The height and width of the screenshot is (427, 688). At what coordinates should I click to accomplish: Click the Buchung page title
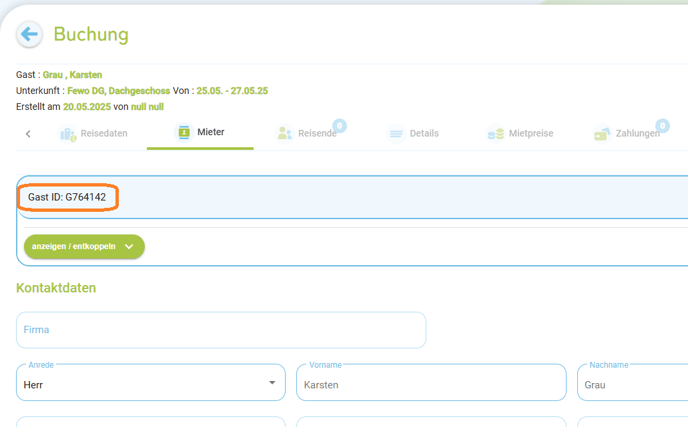[x=91, y=34]
